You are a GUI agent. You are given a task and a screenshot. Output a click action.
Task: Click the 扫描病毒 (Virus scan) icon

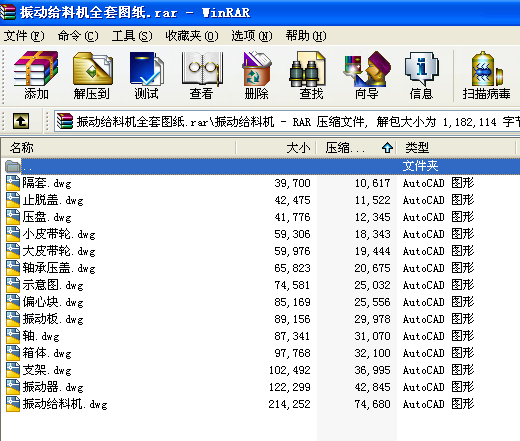pos(486,68)
